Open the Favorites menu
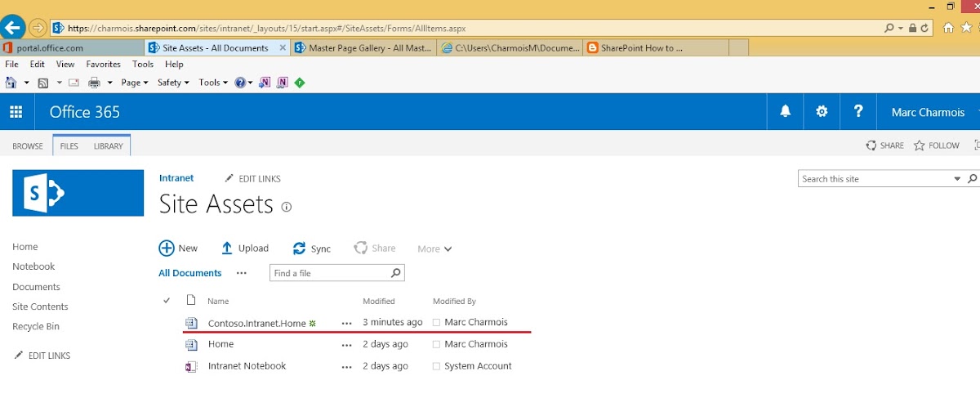Image resolution: width=980 pixels, height=394 pixels. pyautogui.click(x=104, y=65)
